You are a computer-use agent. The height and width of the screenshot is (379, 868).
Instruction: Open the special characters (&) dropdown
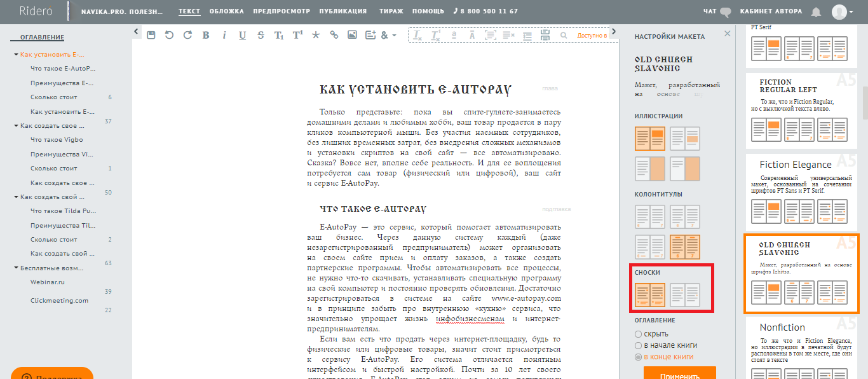(388, 35)
